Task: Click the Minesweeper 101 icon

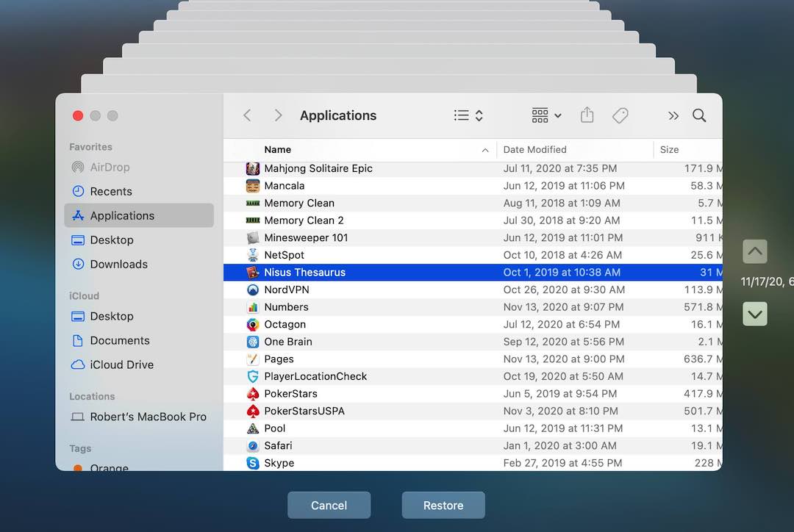Action: coord(253,238)
